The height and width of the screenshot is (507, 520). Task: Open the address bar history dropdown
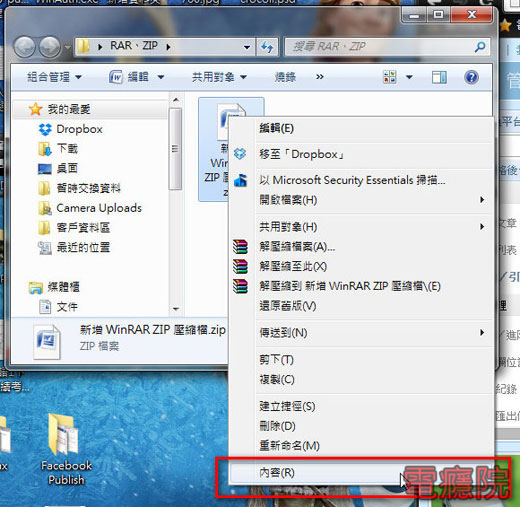(247, 47)
